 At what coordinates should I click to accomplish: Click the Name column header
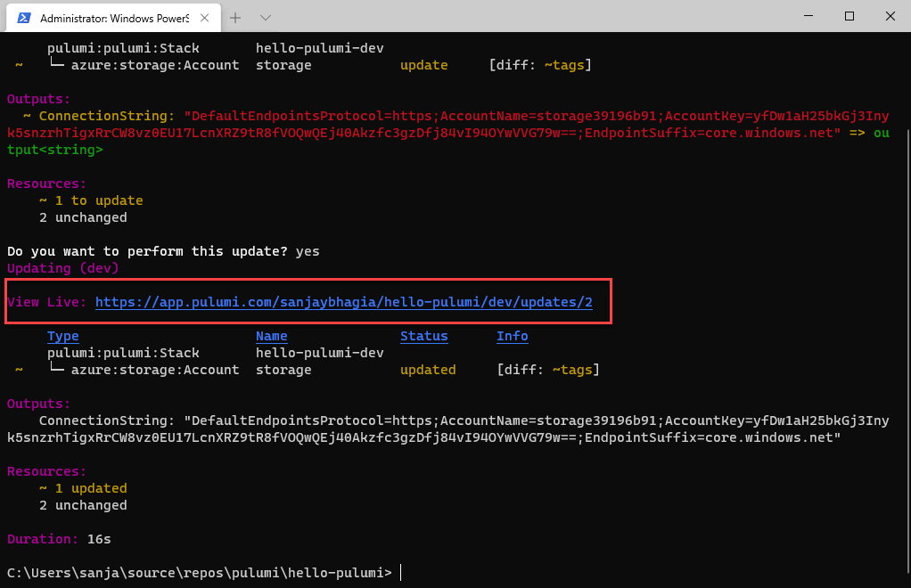click(271, 336)
